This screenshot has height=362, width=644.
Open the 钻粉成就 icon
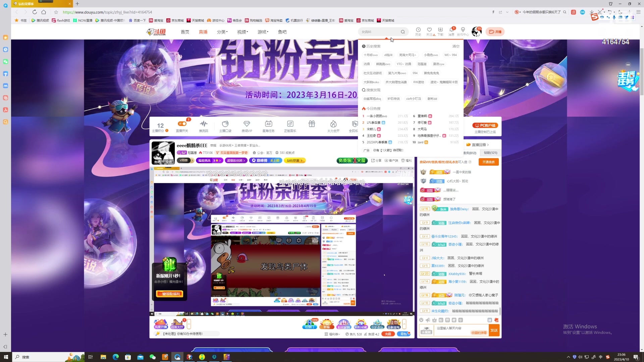[x=361, y=324]
